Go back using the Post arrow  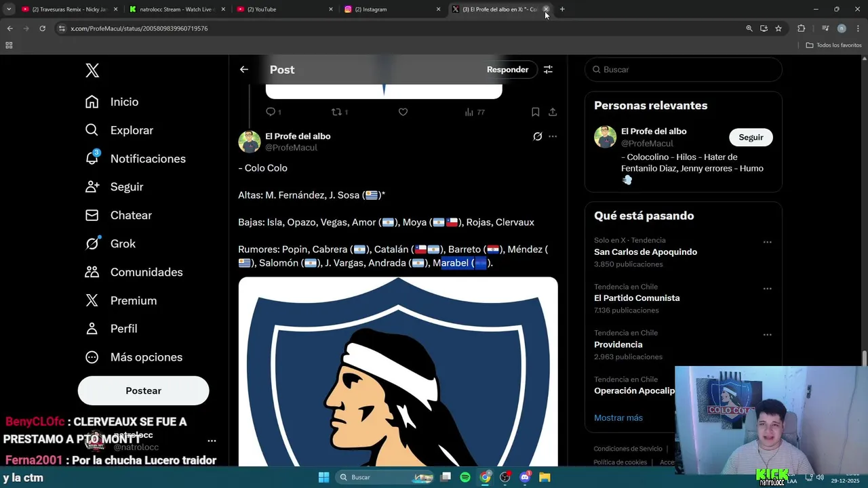[244, 69]
